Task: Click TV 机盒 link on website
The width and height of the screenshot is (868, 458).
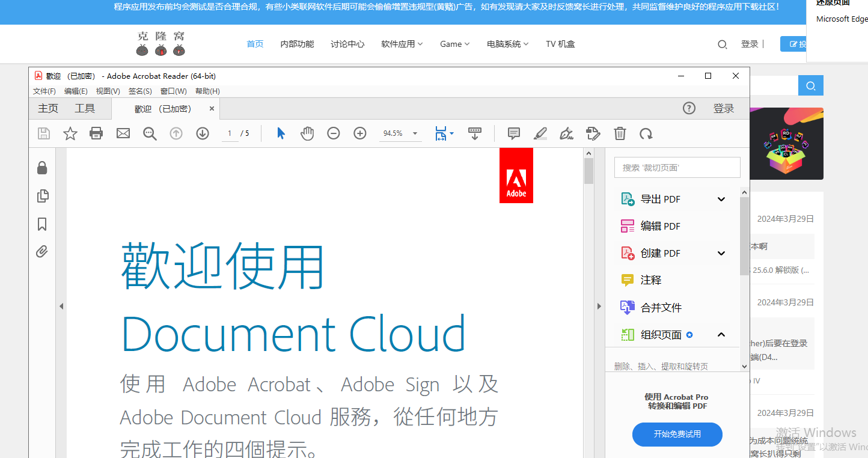Action: (560, 44)
